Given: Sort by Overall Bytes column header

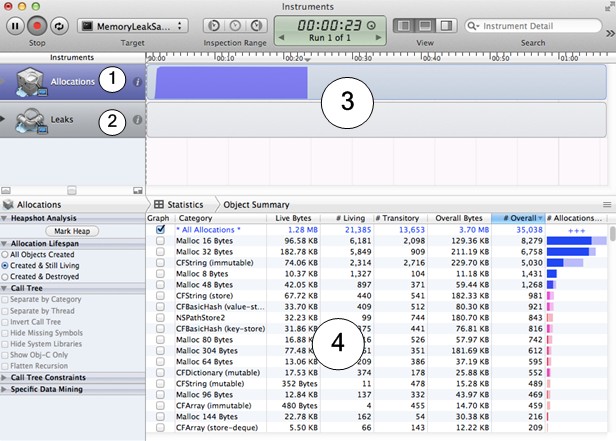Looking at the screenshot, I should 459,218.
